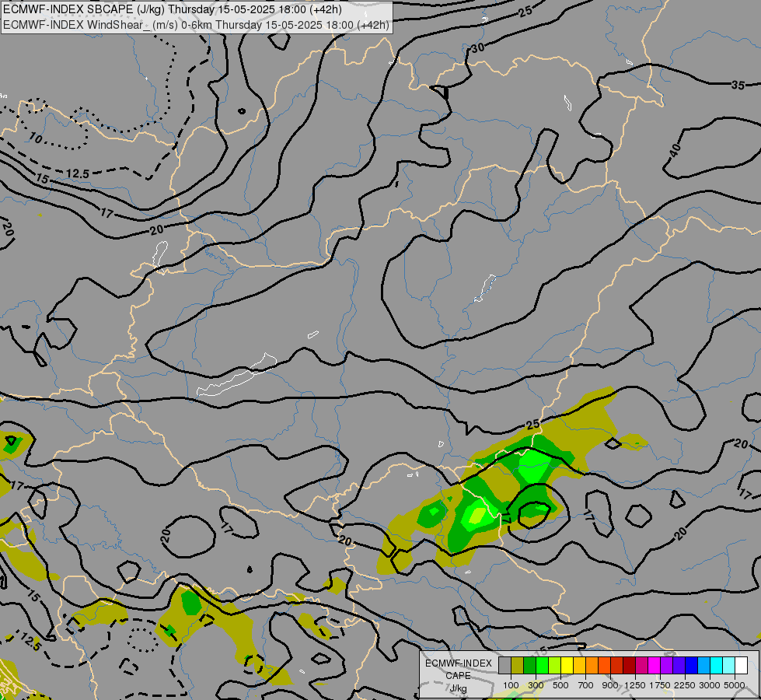Viewport: 761px width, 700px height.
Task: Click the olive swatch in the CAPE legend
Action: [518, 666]
